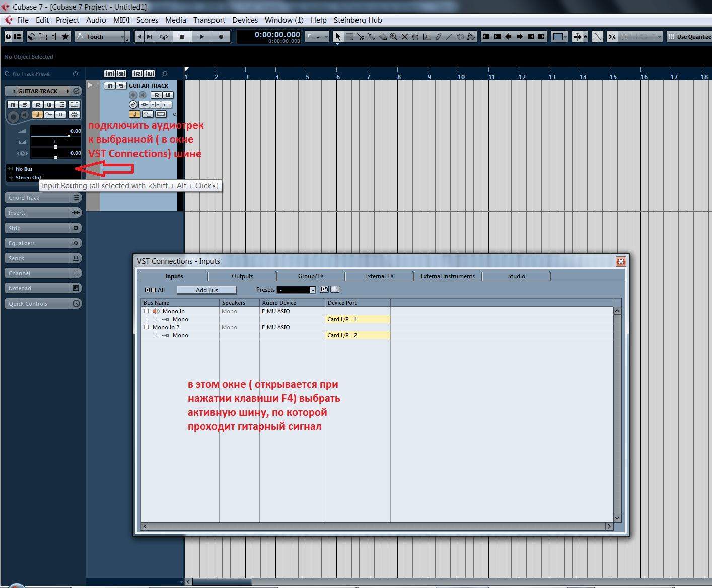Select the Color bucket tool
This screenshot has height=588, width=712.
click(x=471, y=37)
